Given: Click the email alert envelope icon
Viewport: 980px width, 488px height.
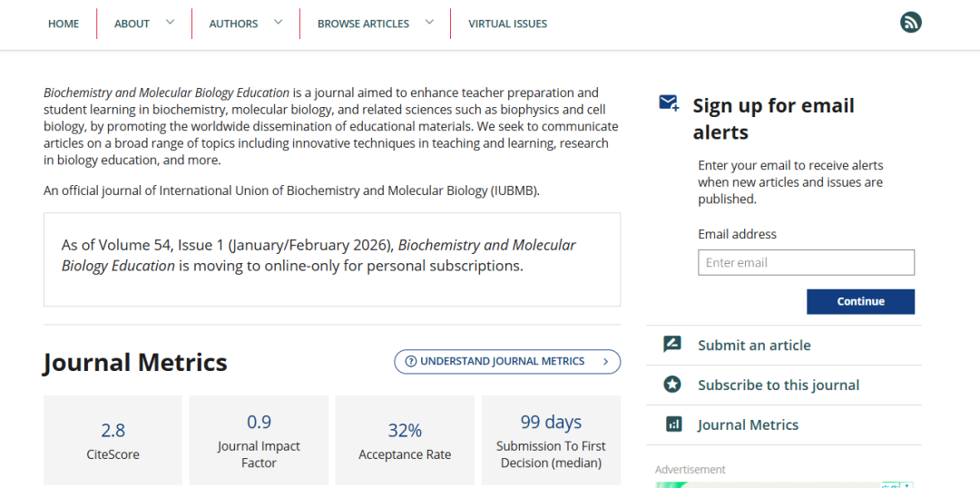Looking at the screenshot, I should pyautogui.click(x=669, y=103).
